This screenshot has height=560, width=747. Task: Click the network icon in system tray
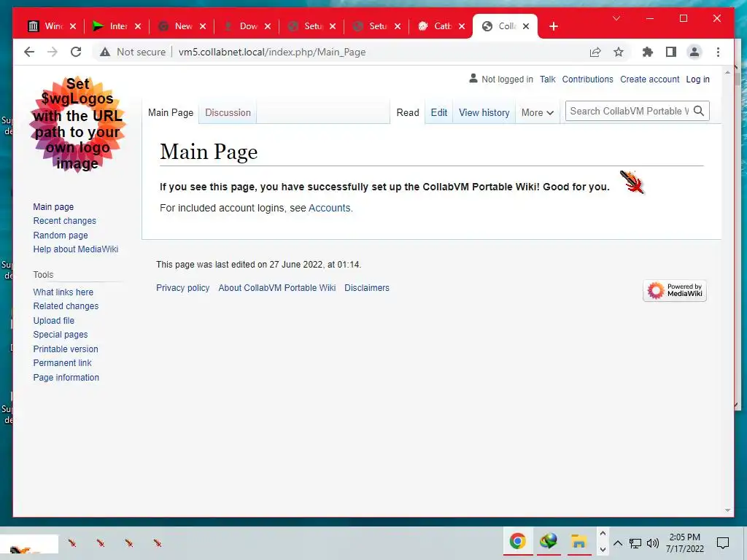[635, 543]
